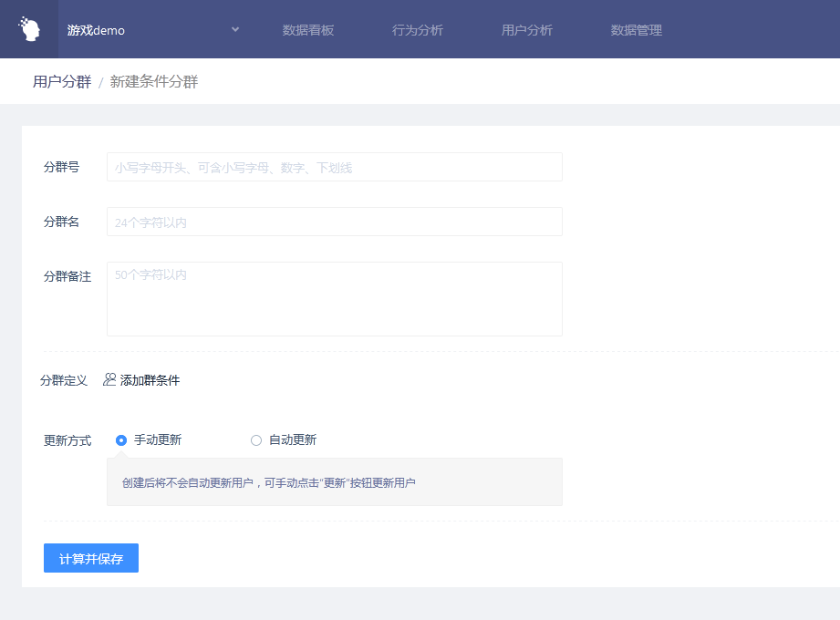Switch to the 数据管理 menu
The image size is (840, 620).
[637, 30]
